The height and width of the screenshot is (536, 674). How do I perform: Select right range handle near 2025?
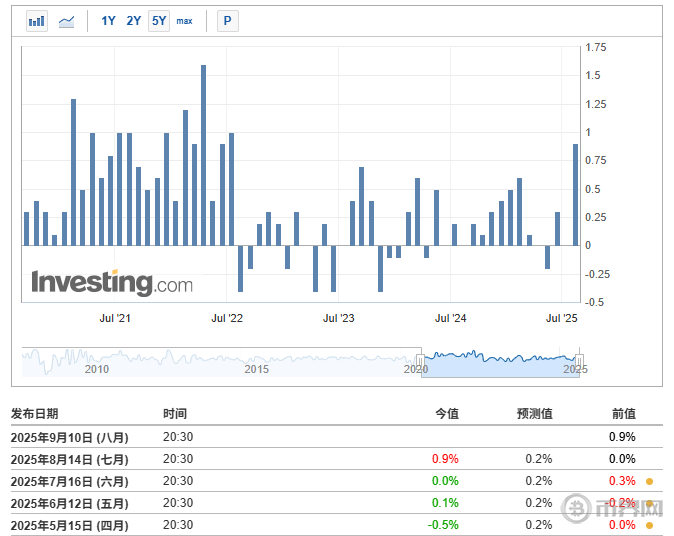pyautogui.click(x=579, y=361)
